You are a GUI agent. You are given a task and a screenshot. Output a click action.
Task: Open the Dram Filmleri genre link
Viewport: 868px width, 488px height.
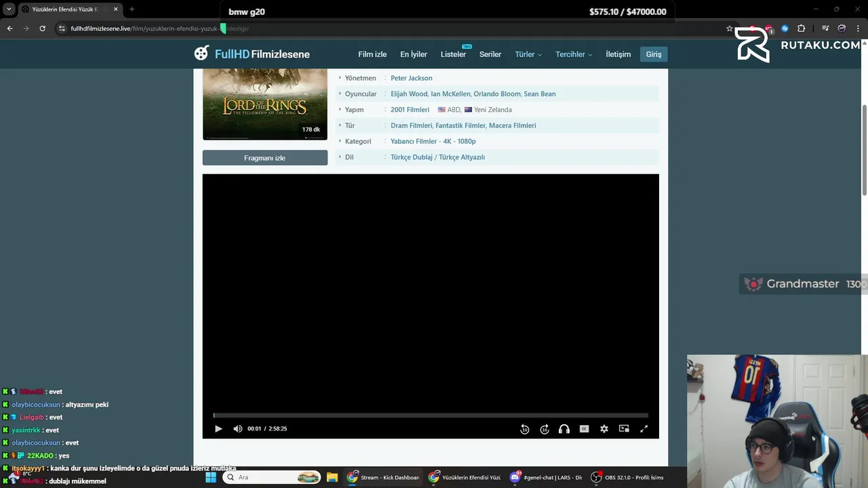pos(411,125)
